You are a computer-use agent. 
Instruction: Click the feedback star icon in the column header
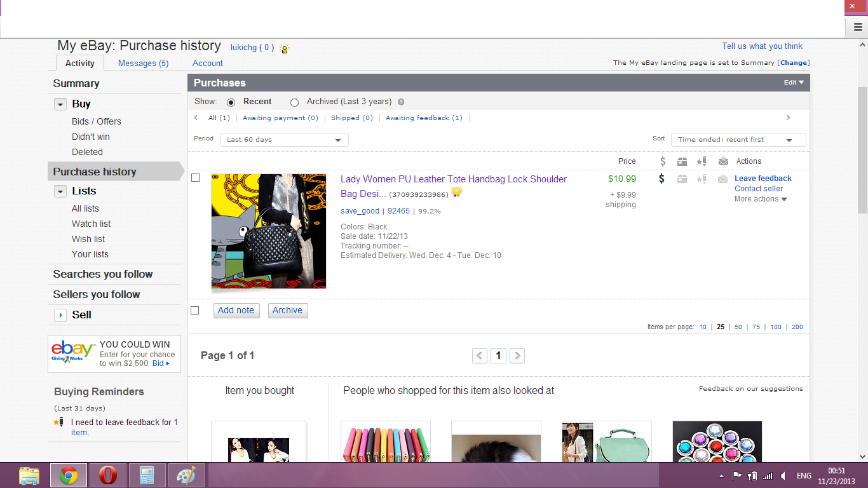[x=702, y=161]
